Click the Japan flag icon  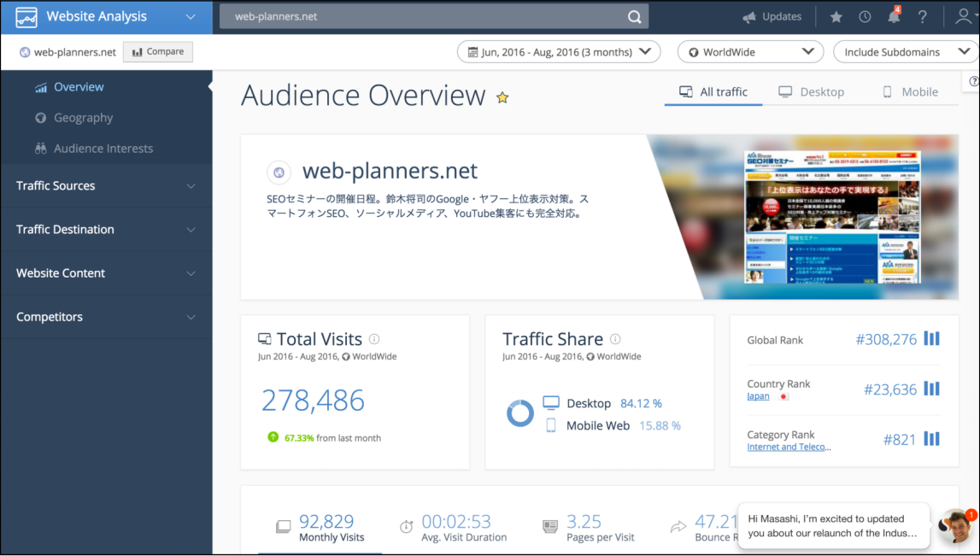[783, 396]
